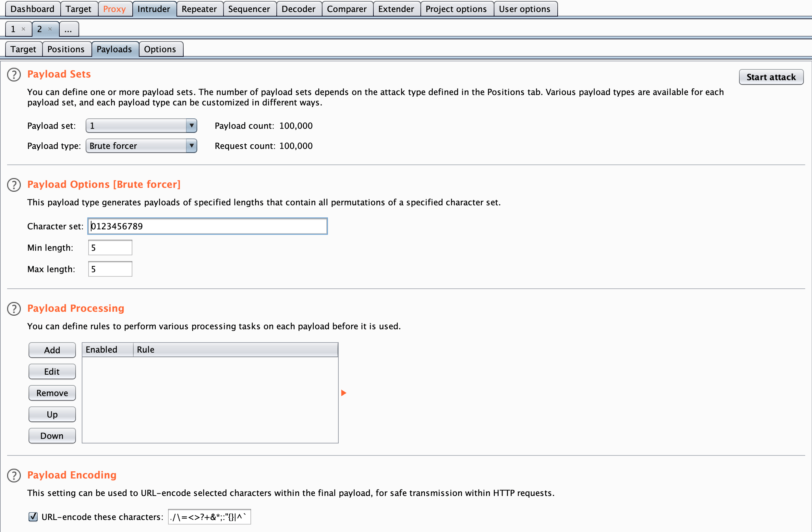Image resolution: width=812 pixels, height=532 pixels.
Task: Click Edit for processing rules
Action: coord(52,372)
